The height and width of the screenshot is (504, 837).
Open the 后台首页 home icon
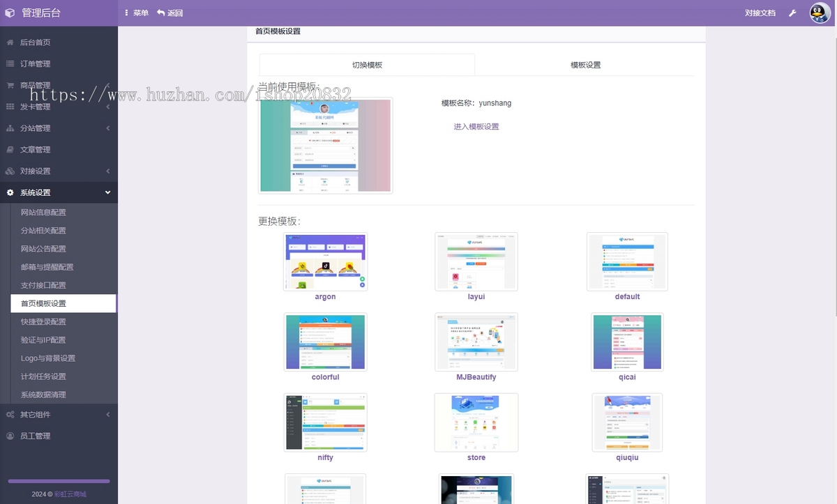point(10,43)
